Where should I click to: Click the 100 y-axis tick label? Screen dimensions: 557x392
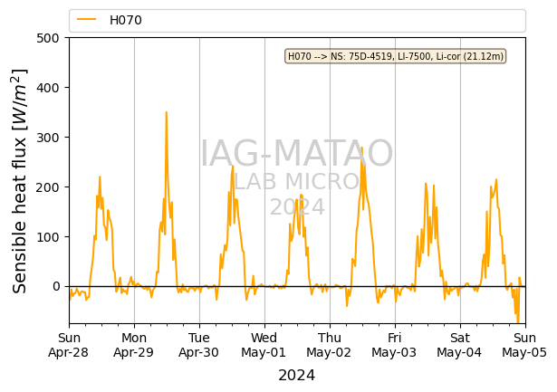point(48,237)
